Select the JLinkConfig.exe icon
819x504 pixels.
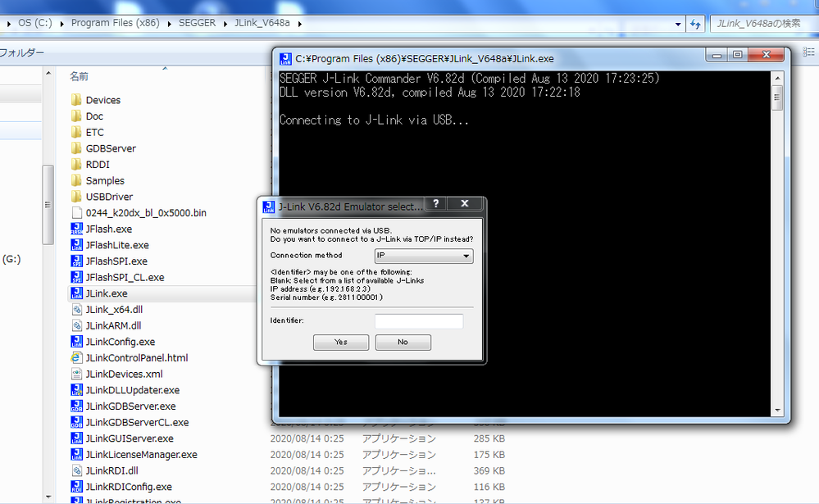(x=76, y=342)
